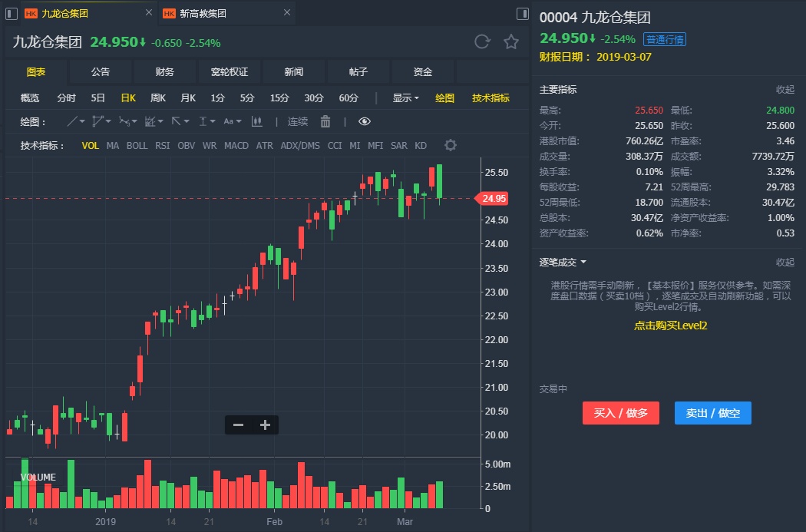This screenshot has height=532, width=806.
Task: Add stock to favorites with star icon
Action: point(511,41)
